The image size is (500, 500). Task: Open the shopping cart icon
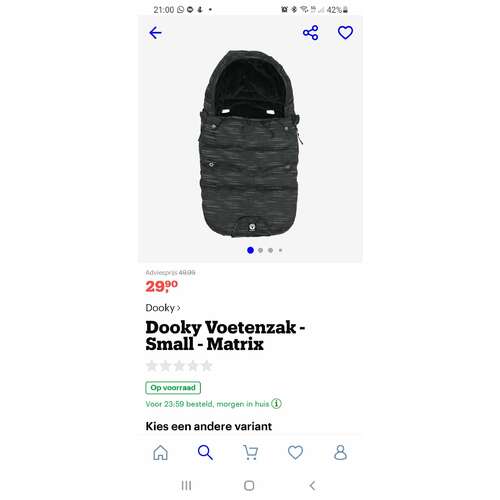tap(250, 453)
